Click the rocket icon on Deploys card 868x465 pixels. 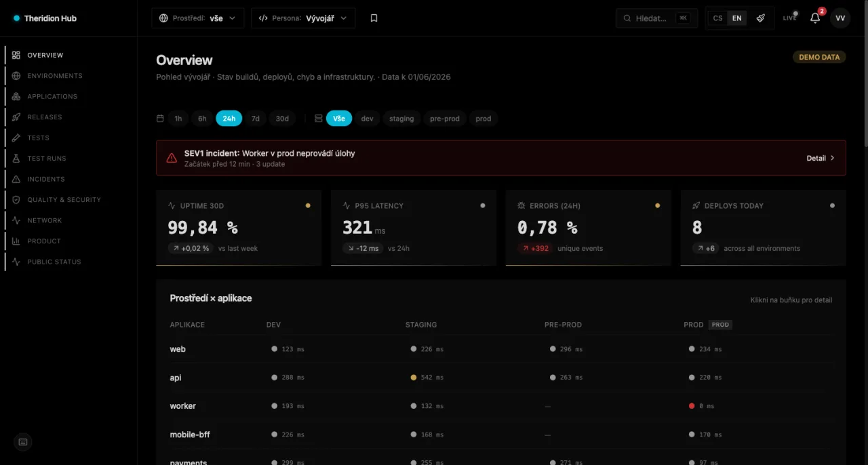696,205
